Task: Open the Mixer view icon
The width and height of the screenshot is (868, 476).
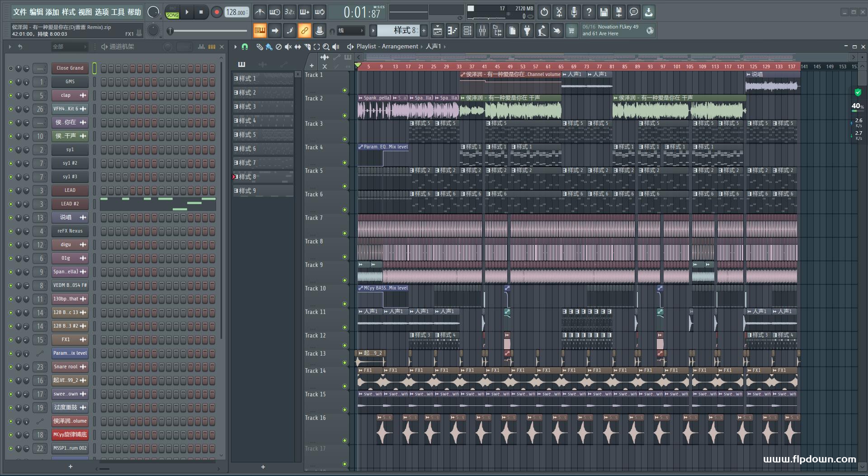Action: [482, 31]
